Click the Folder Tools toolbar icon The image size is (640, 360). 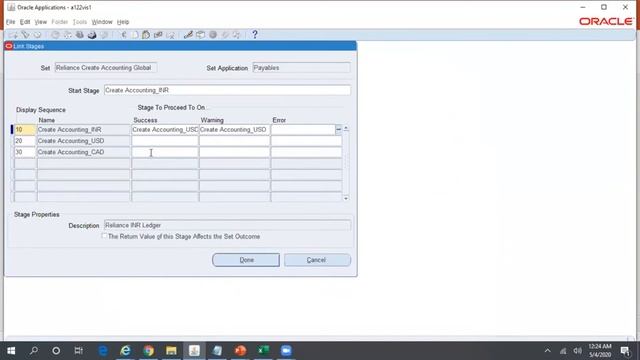[237, 35]
